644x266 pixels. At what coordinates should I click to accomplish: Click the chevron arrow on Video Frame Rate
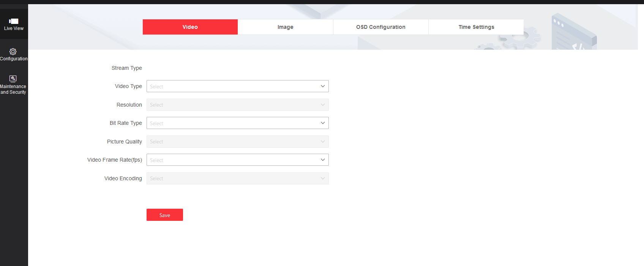click(322, 160)
